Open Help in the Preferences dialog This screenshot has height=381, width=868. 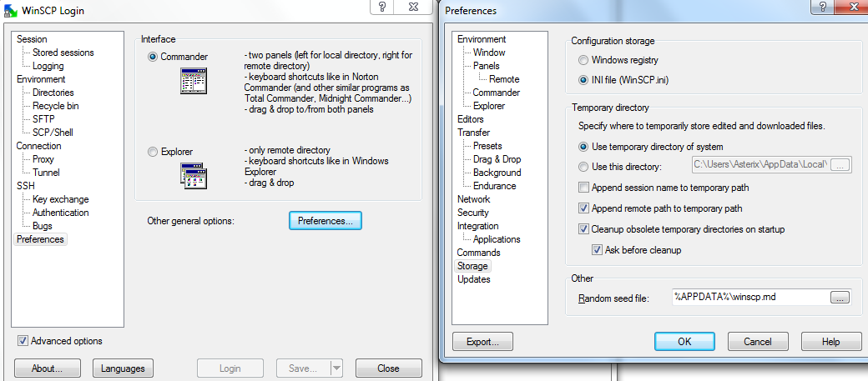pos(831,342)
